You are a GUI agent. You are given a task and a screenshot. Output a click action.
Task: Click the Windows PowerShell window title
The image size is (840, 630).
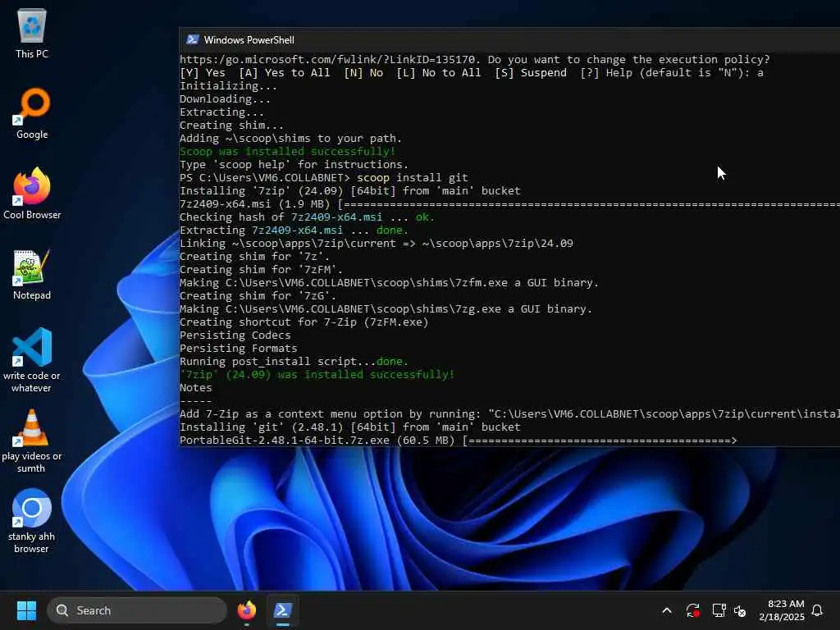(x=249, y=39)
